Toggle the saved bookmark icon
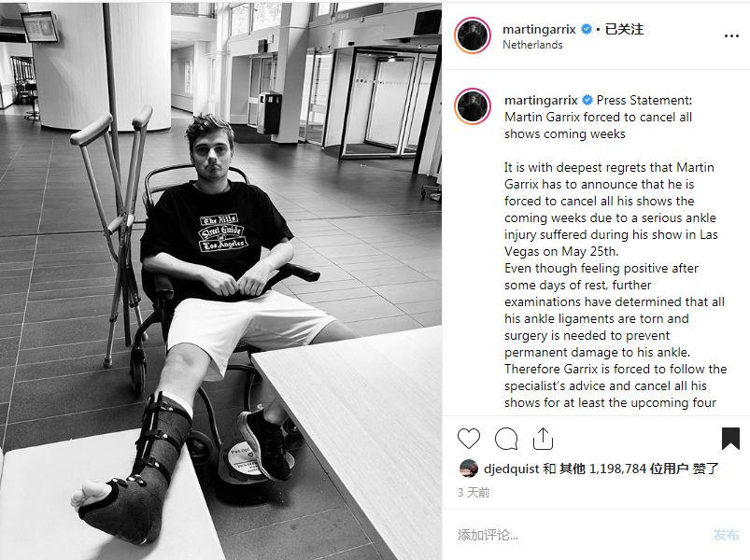 [730, 439]
